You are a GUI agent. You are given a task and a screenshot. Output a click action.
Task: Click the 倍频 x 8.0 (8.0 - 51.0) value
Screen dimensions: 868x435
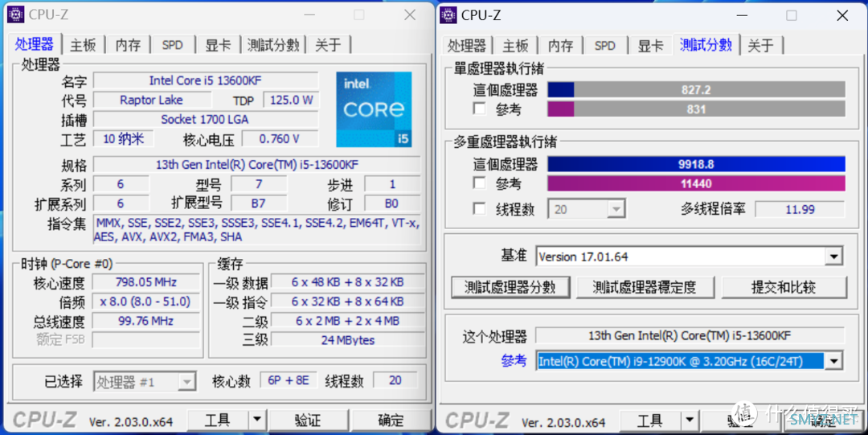tap(145, 302)
